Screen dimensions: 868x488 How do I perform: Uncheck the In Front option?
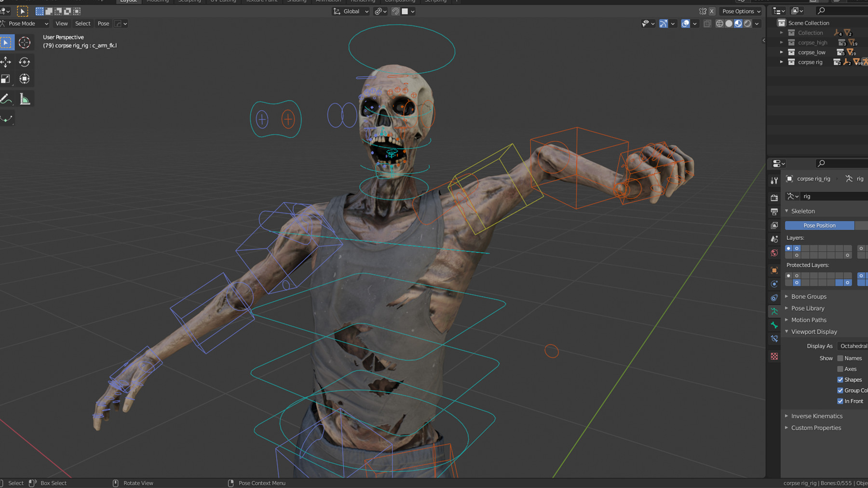click(x=841, y=401)
